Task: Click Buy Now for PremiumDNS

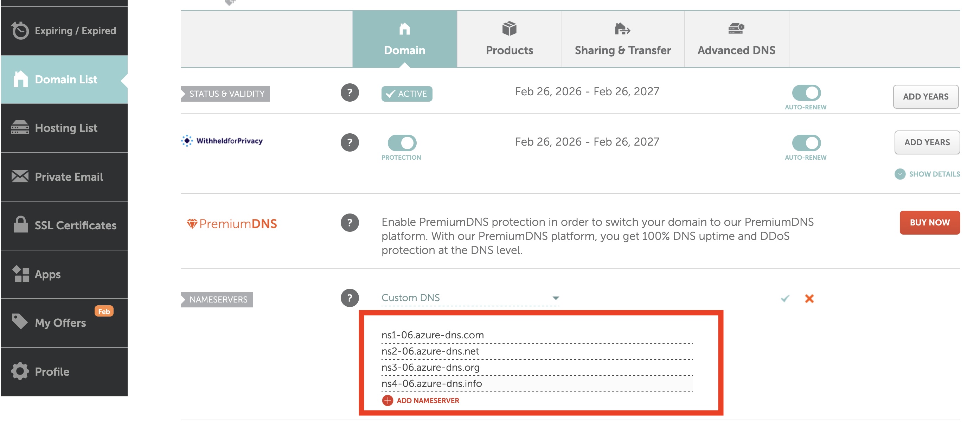Action: pyautogui.click(x=929, y=223)
